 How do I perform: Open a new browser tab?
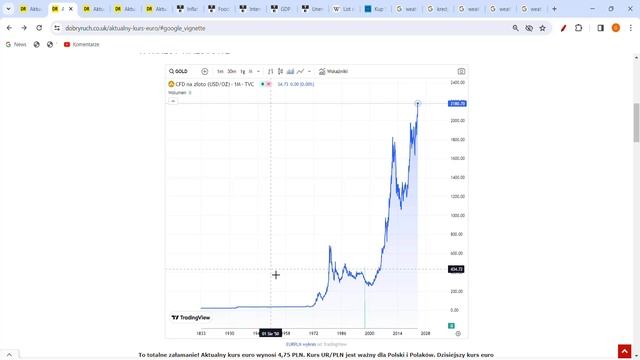[x=554, y=9]
